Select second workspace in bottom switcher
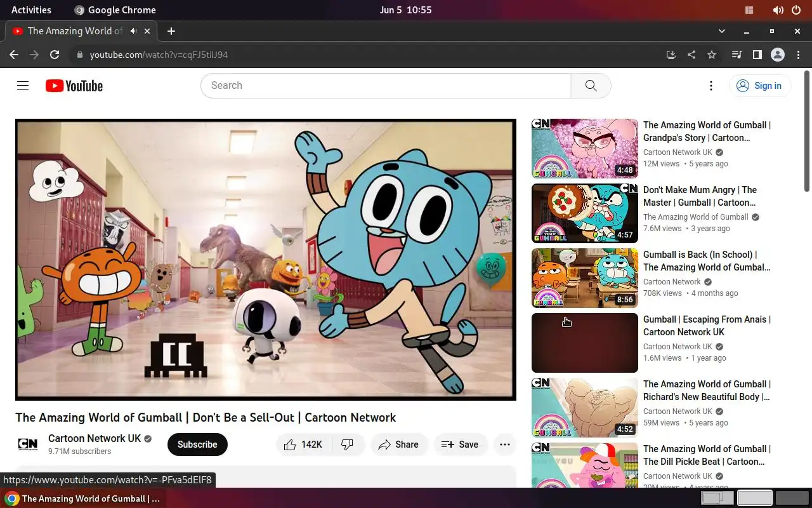Viewport: 812px width, 508px height. pyautogui.click(x=755, y=498)
